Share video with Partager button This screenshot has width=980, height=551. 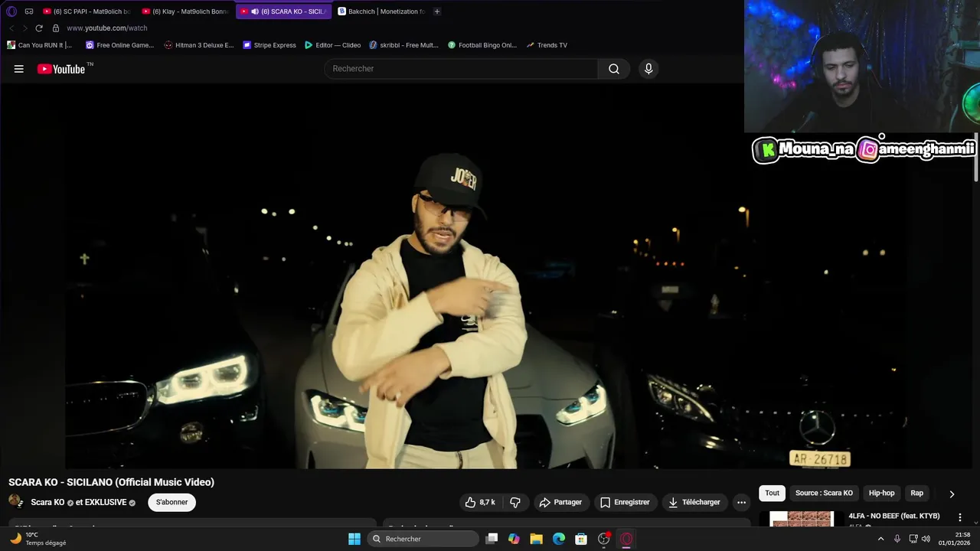pyautogui.click(x=561, y=503)
